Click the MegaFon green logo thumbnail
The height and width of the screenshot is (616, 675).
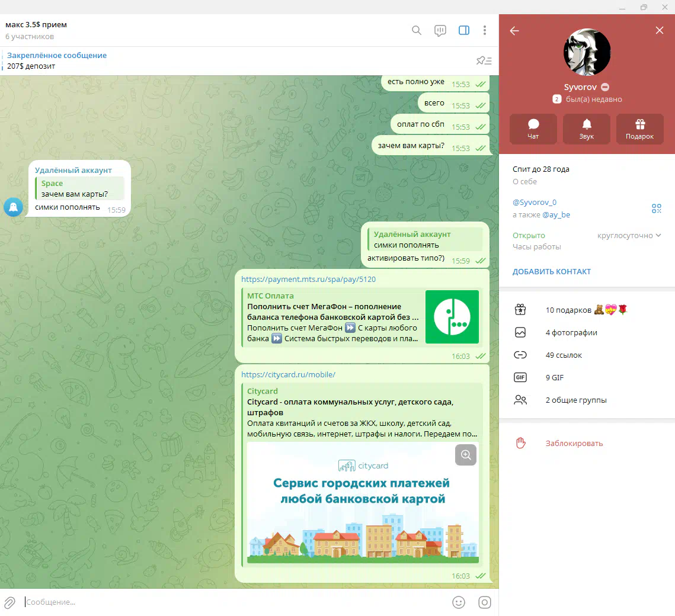(x=452, y=317)
